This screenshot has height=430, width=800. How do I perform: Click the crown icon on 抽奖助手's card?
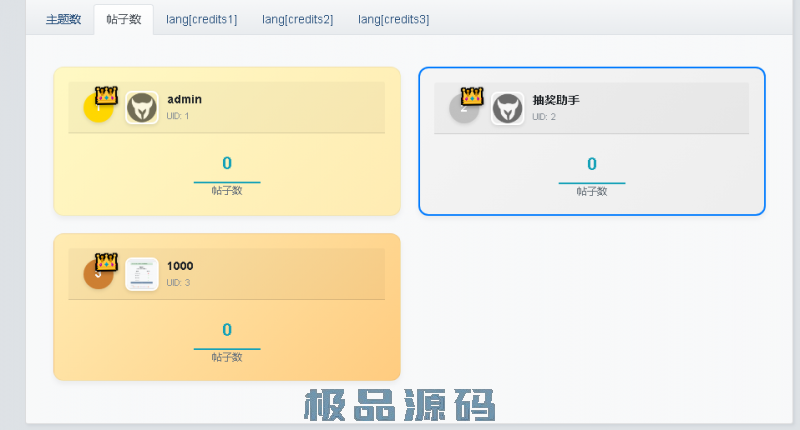[472, 96]
